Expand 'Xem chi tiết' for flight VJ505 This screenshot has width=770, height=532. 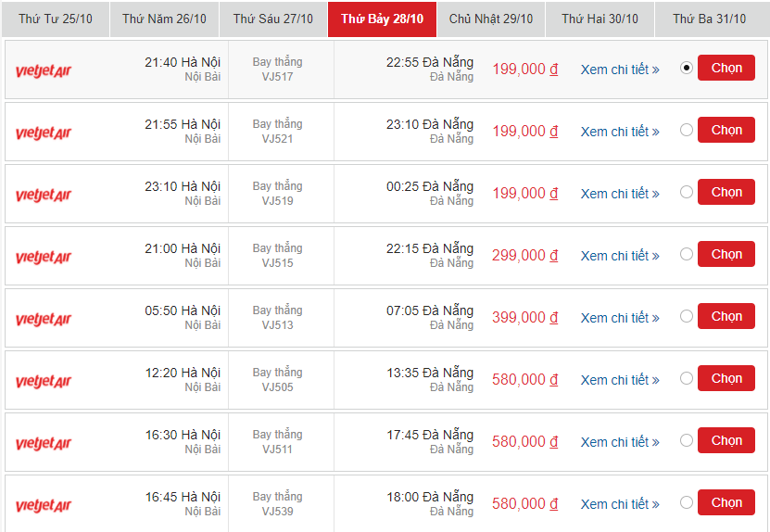click(619, 380)
